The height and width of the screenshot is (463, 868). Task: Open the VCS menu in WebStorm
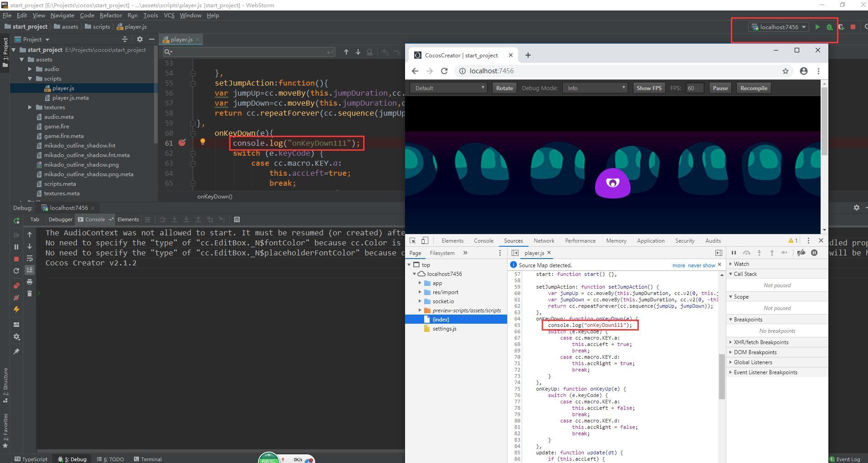click(x=169, y=15)
